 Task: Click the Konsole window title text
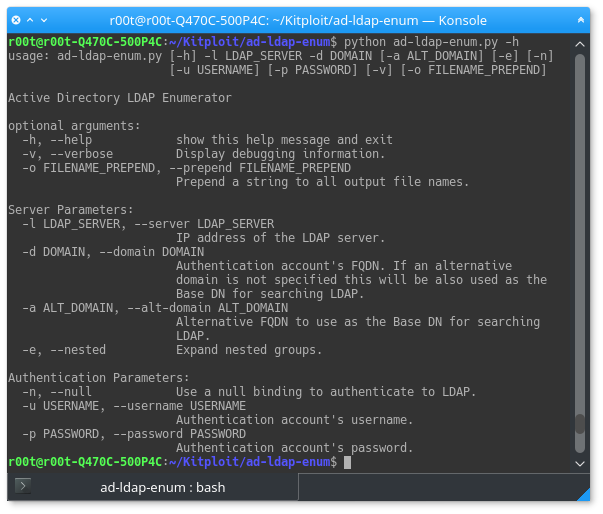coord(298,20)
